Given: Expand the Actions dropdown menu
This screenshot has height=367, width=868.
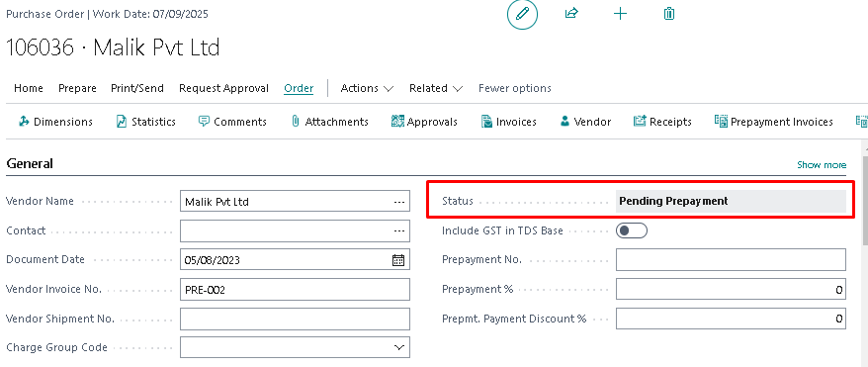Looking at the screenshot, I should point(367,89).
